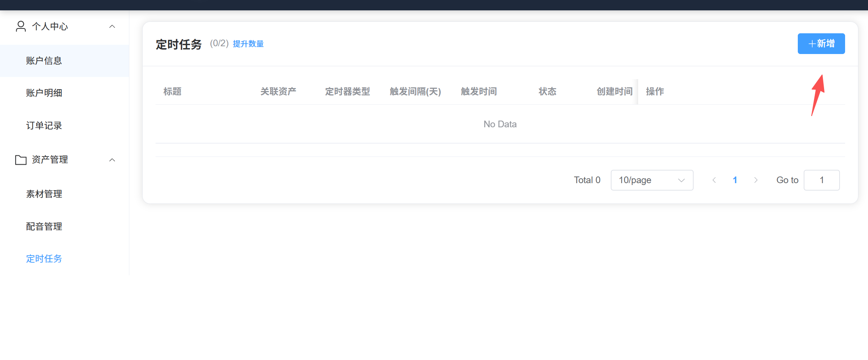
Task: Open 账户信息 in the sidebar
Action: click(64, 61)
